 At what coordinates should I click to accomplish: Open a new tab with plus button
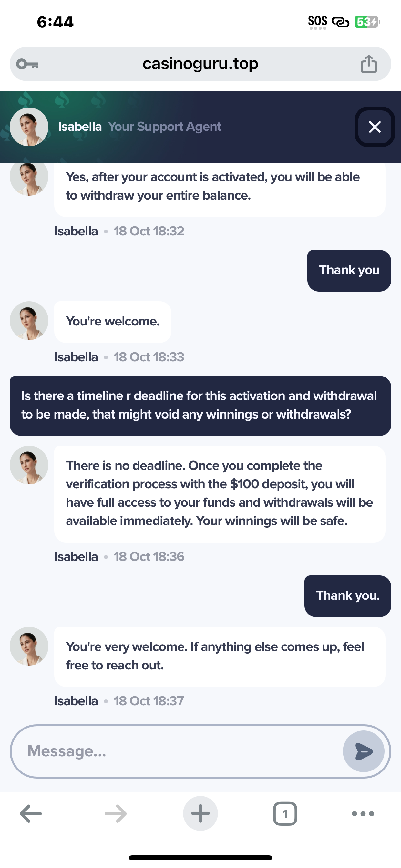(200, 814)
